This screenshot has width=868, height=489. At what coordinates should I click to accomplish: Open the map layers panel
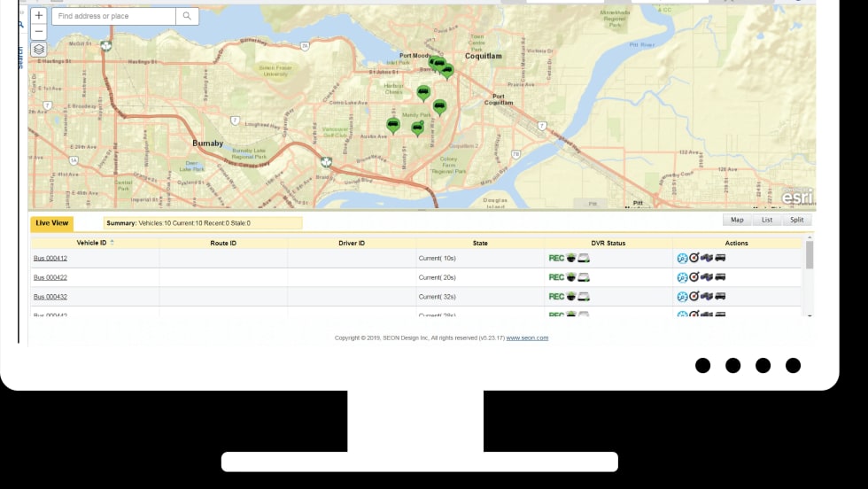[38, 50]
